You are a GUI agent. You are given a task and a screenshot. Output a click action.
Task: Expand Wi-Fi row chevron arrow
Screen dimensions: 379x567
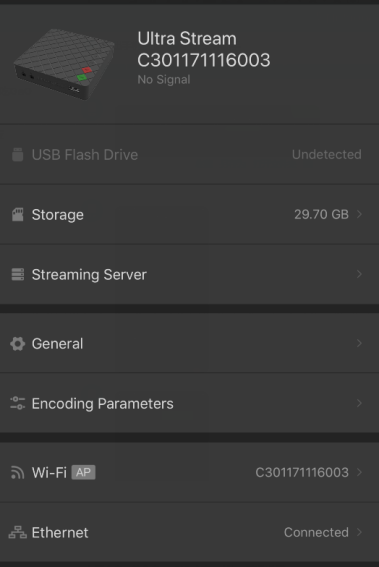coord(359,472)
